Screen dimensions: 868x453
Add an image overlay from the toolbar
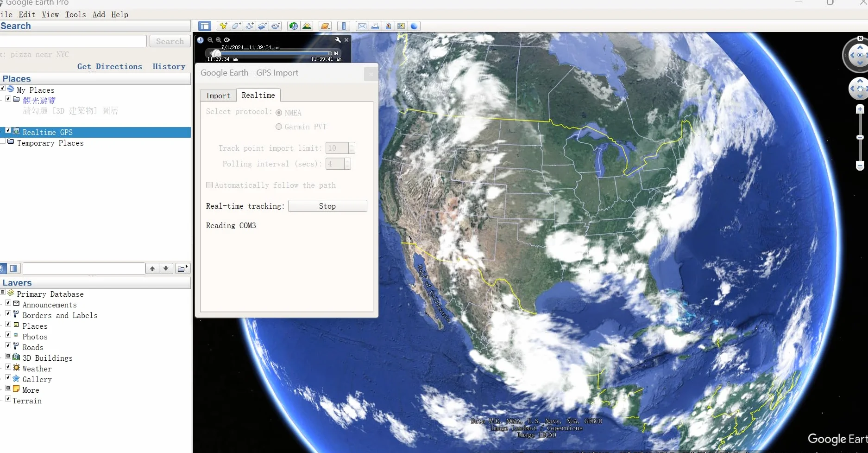point(262,26)
